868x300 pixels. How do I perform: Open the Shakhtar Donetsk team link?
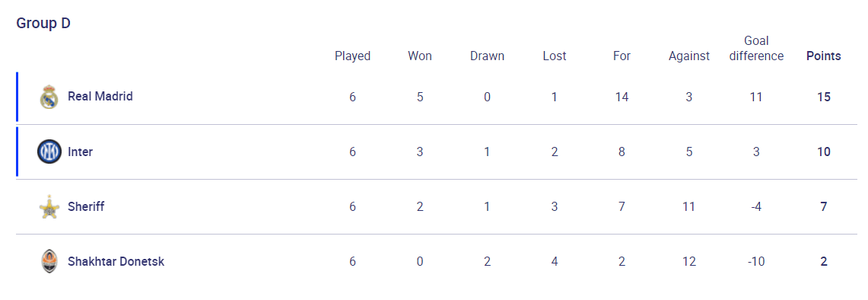(116, 262)
